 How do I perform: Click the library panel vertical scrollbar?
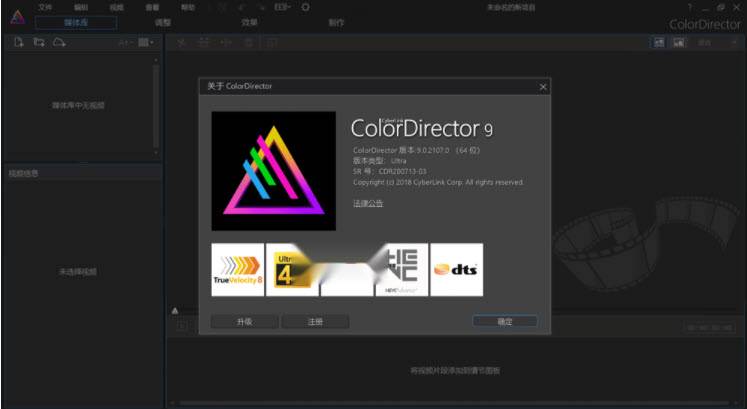point(156,106)
